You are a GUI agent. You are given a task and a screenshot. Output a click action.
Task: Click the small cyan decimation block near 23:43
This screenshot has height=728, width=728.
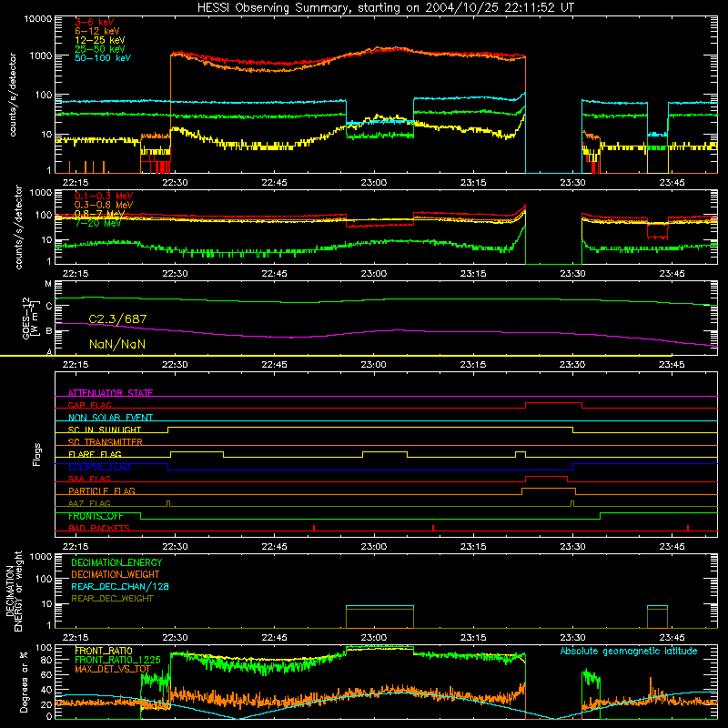[657, 606]
